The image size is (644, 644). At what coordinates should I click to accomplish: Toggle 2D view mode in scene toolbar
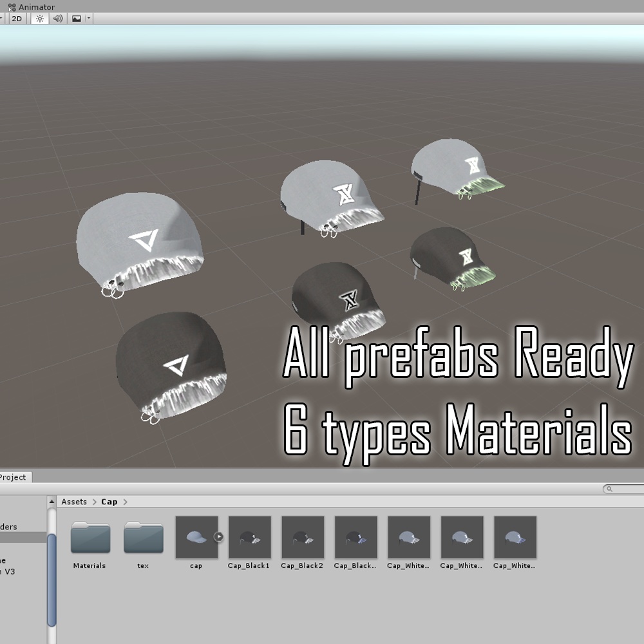[x=17, y=19]
